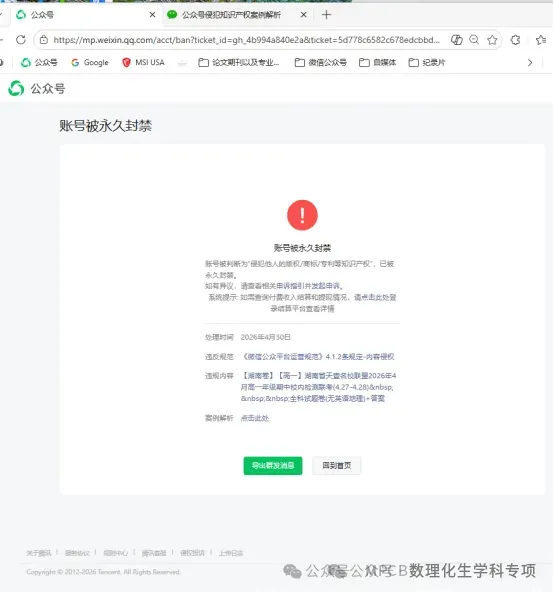This screenshot has height=593, width=554.
Task: Click the green 导出群发消息 button
Action: pyautogui.click(x=273, y=466)
